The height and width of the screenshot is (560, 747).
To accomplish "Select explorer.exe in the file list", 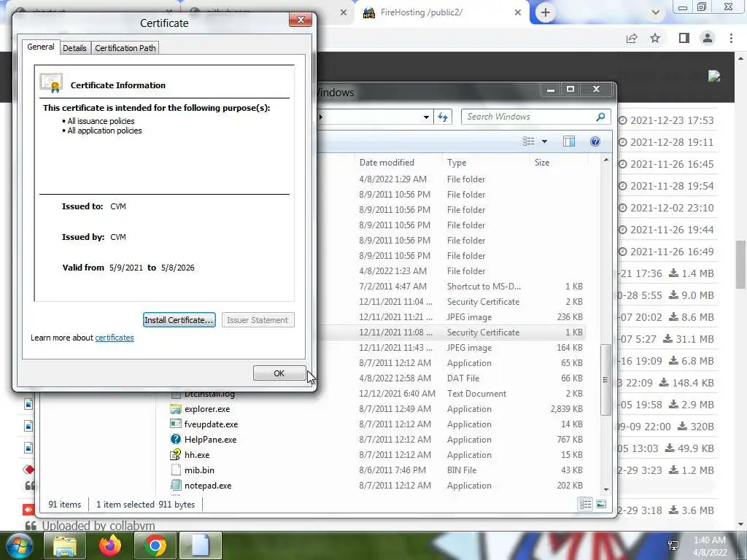I will tap(376, 409).
